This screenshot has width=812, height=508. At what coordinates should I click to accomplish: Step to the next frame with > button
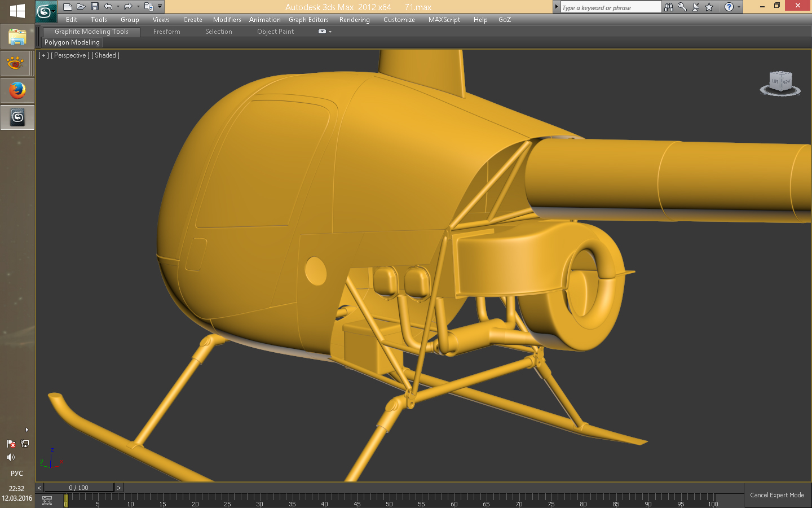coord(118,488)
